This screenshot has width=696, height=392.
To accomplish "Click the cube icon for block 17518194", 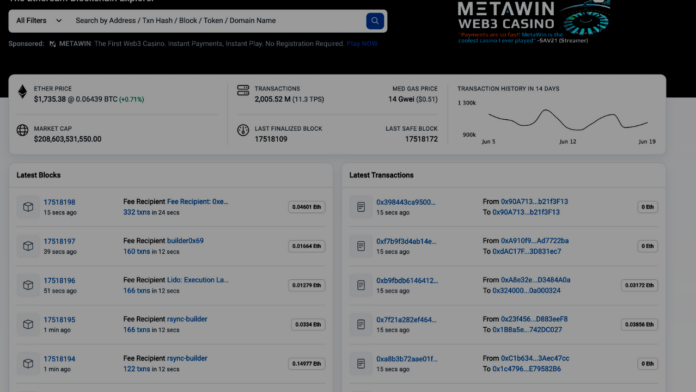I will pyautogui.click(x=28, y=363).
